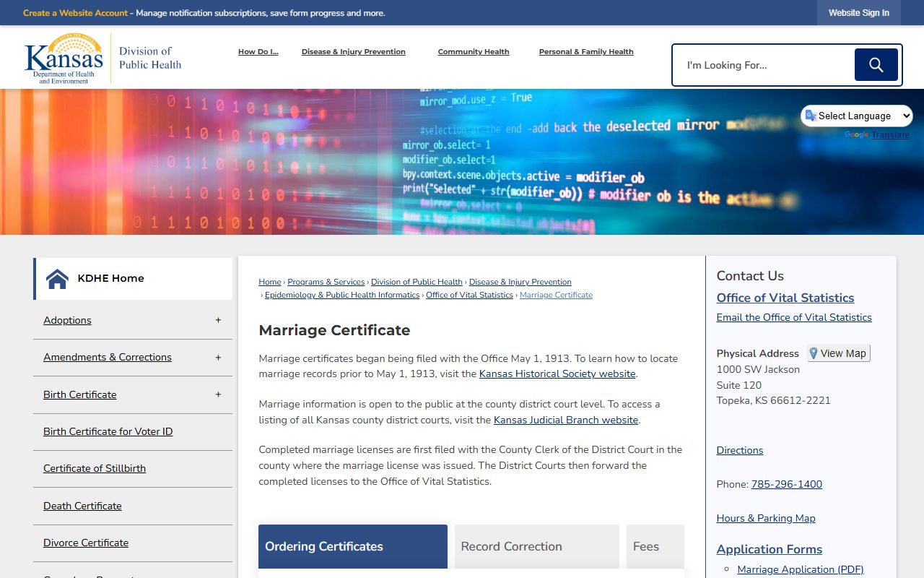Open the Hours & Parking Map link
This screenshot has height=578, width=924.
point(766,518)
